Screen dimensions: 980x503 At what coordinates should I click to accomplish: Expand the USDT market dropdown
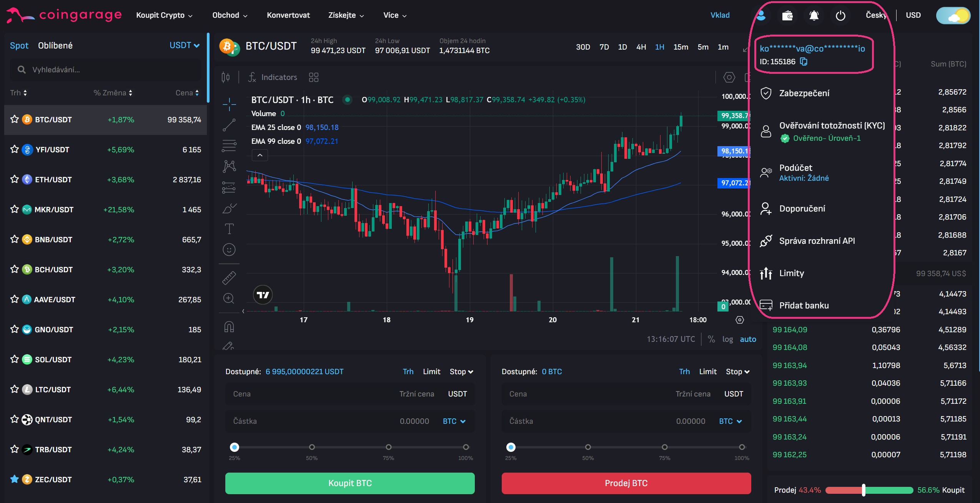pos(185,45)
